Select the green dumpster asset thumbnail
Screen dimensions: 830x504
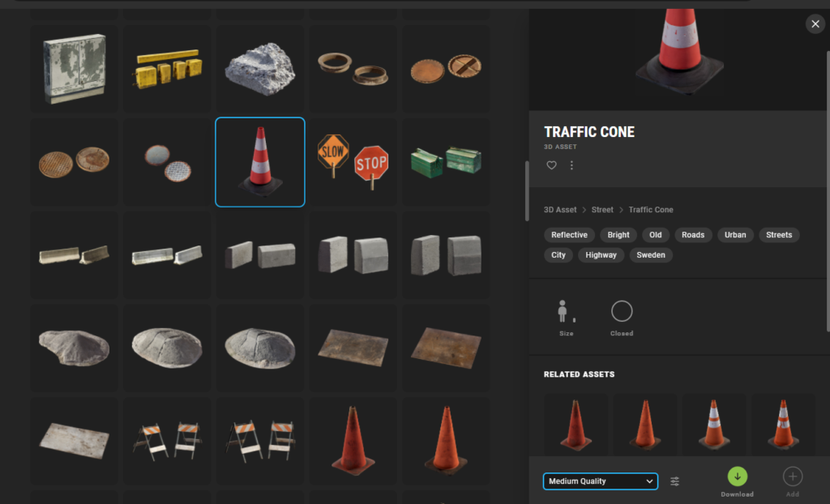click(445, 161)
